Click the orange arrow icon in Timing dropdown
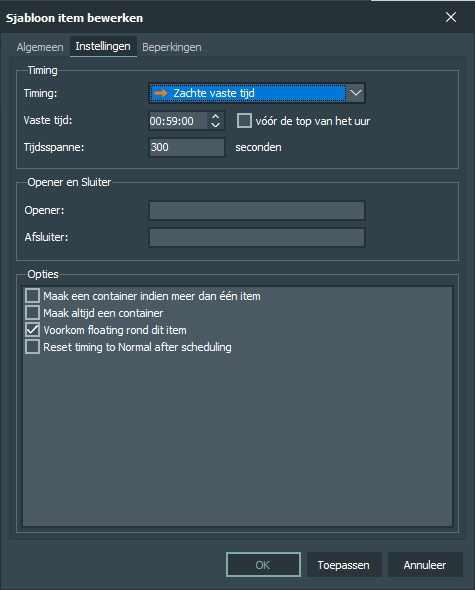Viewport: 475px width, 590px height. [x=161, y=93]
